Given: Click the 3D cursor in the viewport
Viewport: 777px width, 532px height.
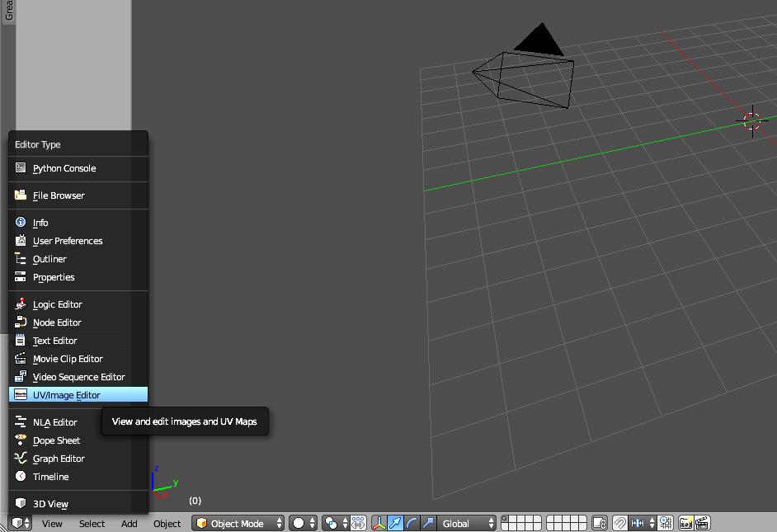Looking at the screenshot, I should coord(752,120).
